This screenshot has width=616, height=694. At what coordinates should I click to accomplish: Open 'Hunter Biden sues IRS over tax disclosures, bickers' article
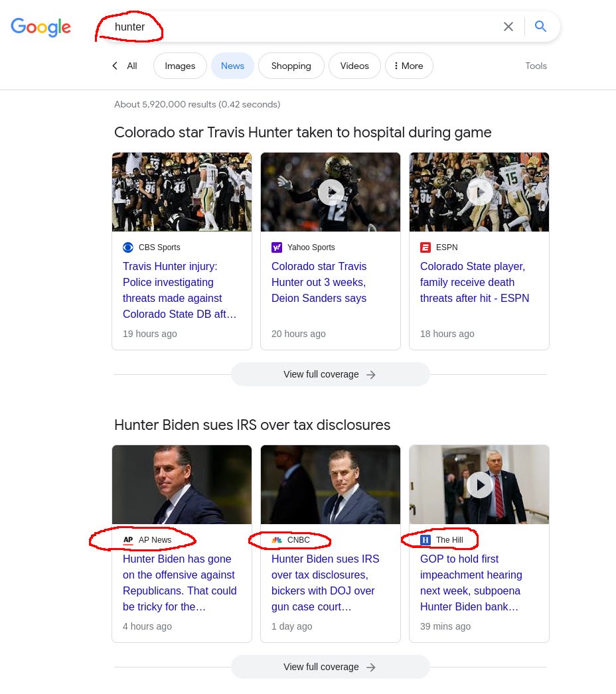(x=325, y=583)
